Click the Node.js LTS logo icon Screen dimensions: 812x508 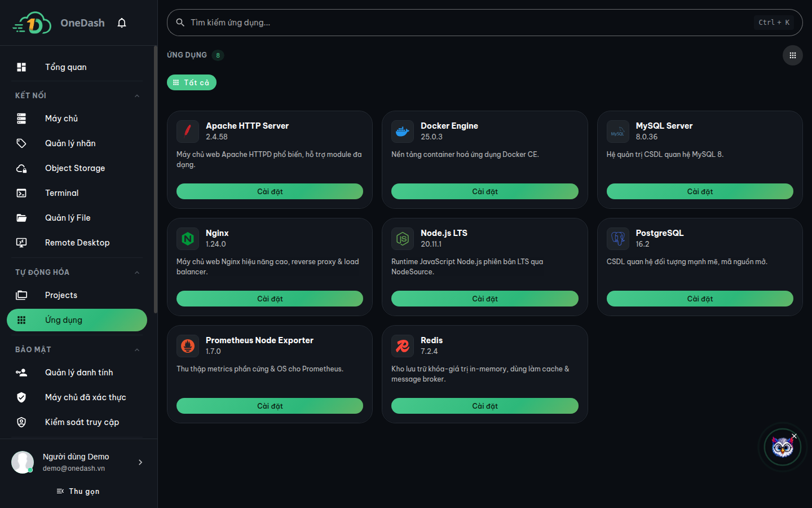coord(403,239)
